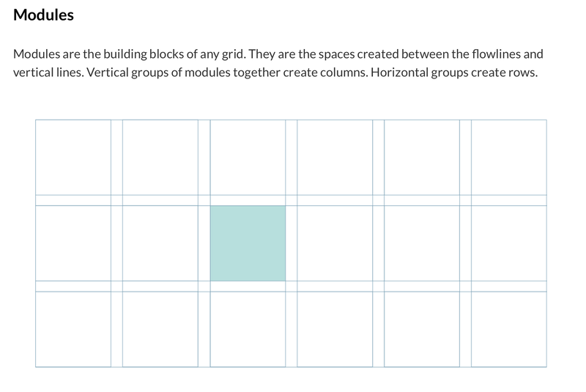Viewport: 586px width, 392px height.
Task: Click the first module in the middle row
Action: [73, 243]
